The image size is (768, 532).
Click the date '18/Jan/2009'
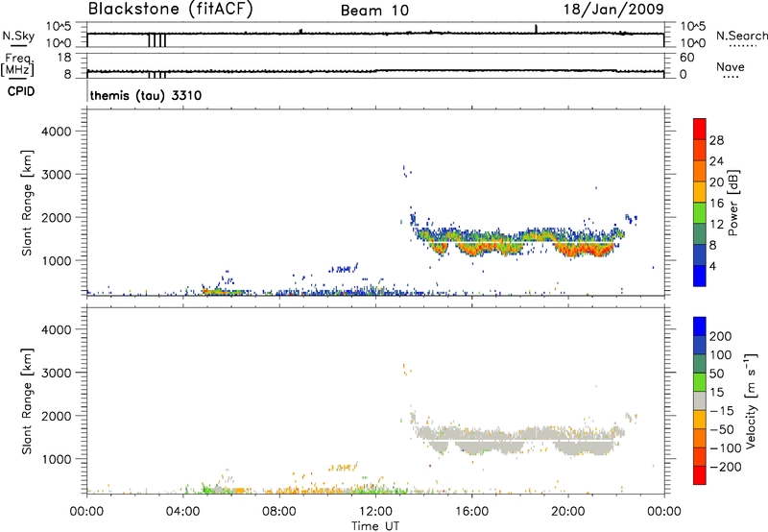[613, 10]
